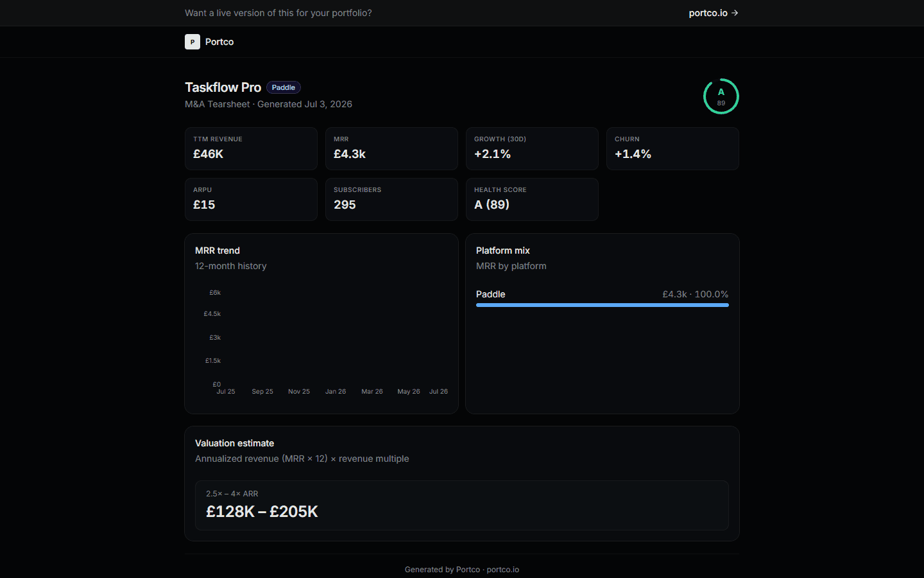Screen dimensions: 924x578
Task: Click the Jan 26 marker on MRR chart
Action: tap(336, 391)
